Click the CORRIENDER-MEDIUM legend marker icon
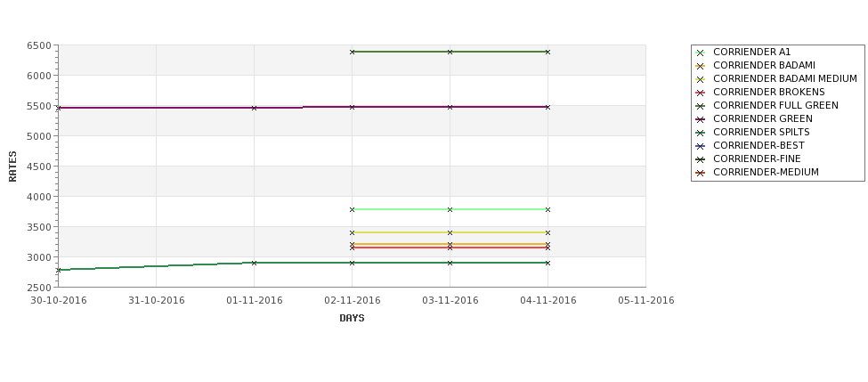The image size is (868, 382). click(x=701, y=173)
